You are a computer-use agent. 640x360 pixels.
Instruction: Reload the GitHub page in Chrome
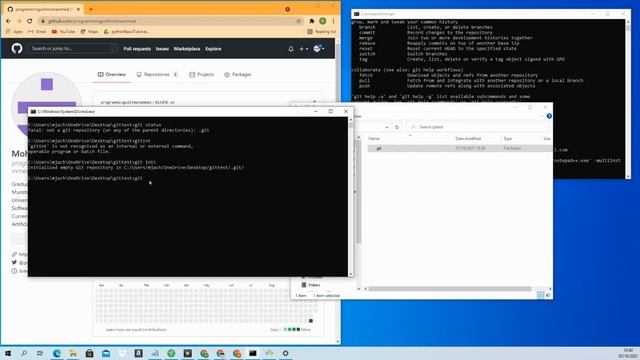pos(29,21)
